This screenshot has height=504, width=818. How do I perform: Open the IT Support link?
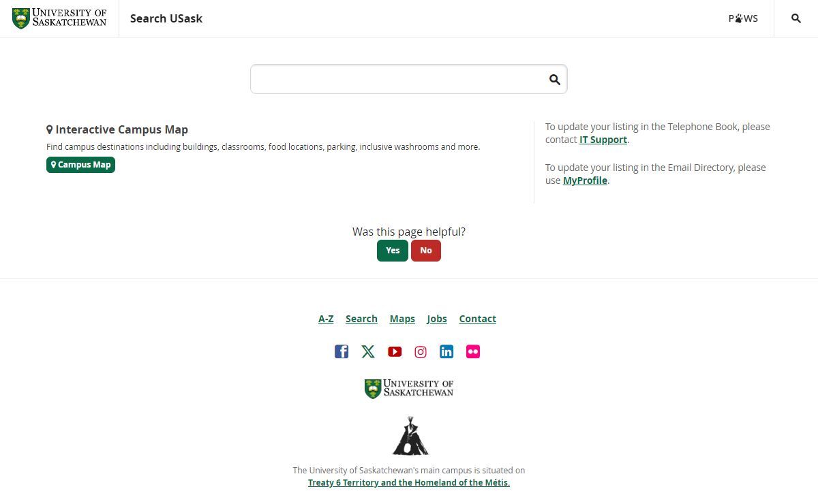click(x=603, y=140)
